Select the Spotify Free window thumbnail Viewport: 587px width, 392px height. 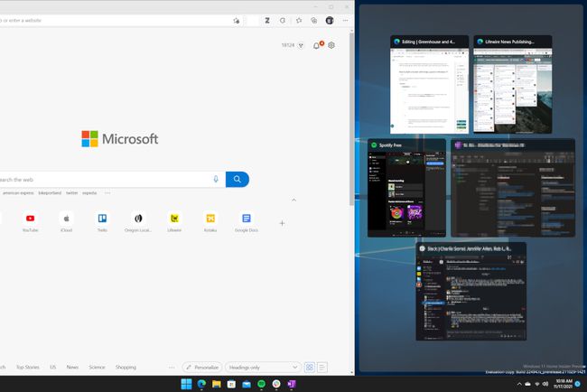click(x=406, y=188)
